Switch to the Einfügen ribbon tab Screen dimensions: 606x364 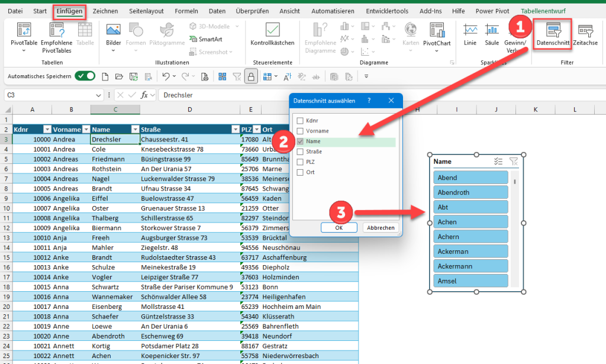(x=69, y=11)
